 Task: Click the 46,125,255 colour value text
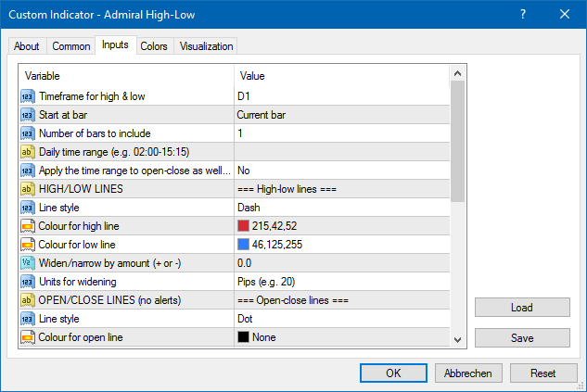277,245
